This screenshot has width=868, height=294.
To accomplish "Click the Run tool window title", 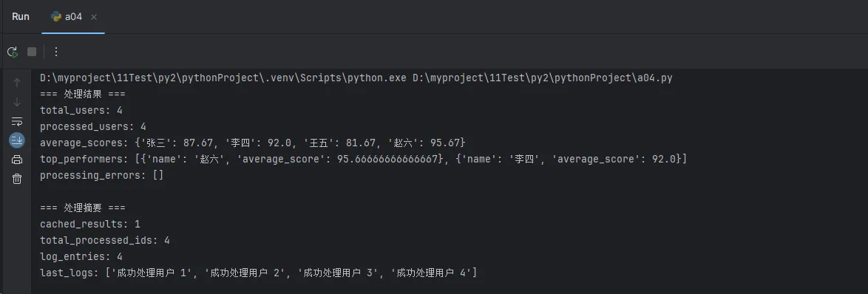I will 21,16.
